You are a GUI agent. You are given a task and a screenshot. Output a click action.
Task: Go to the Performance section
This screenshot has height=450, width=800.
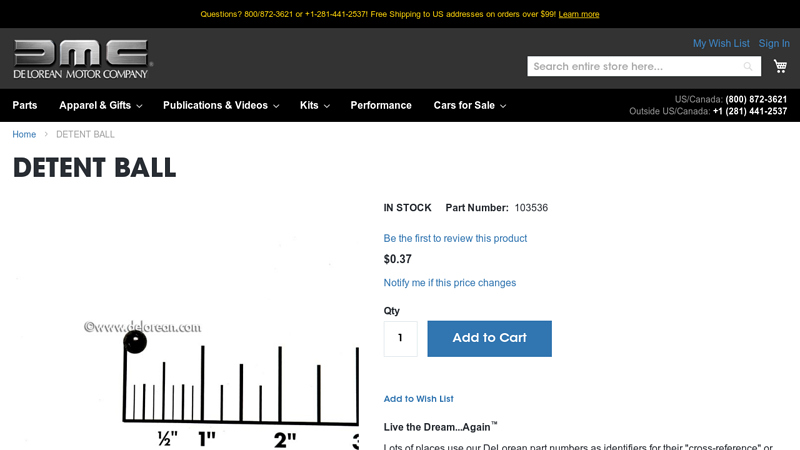(x=381, y=105)
